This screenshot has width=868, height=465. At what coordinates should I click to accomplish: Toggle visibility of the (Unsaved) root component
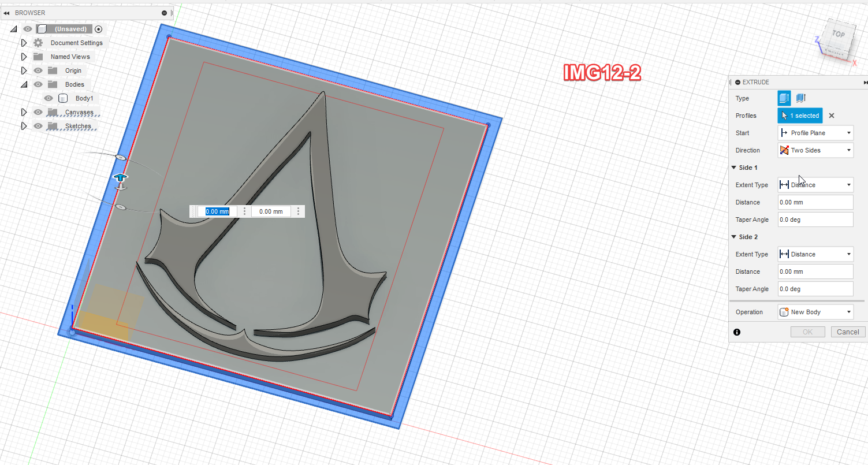click(27, 29)
